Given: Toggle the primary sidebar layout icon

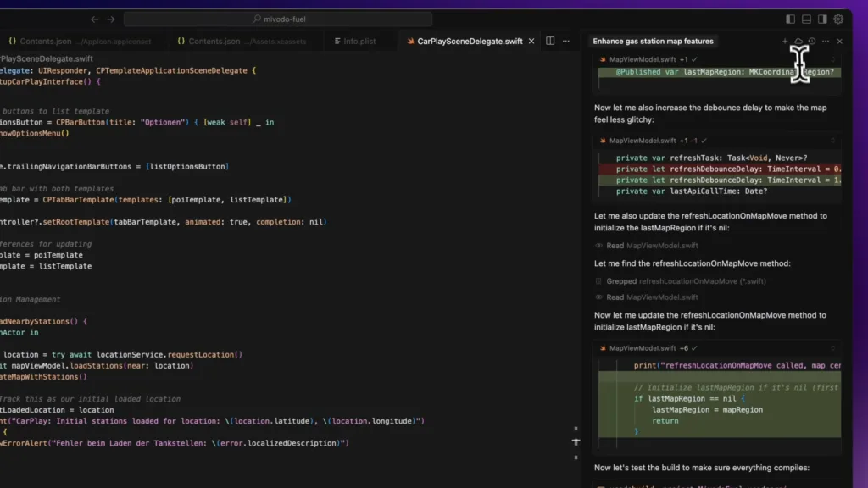Looking at the screenshot, I should tap(790, 19).
